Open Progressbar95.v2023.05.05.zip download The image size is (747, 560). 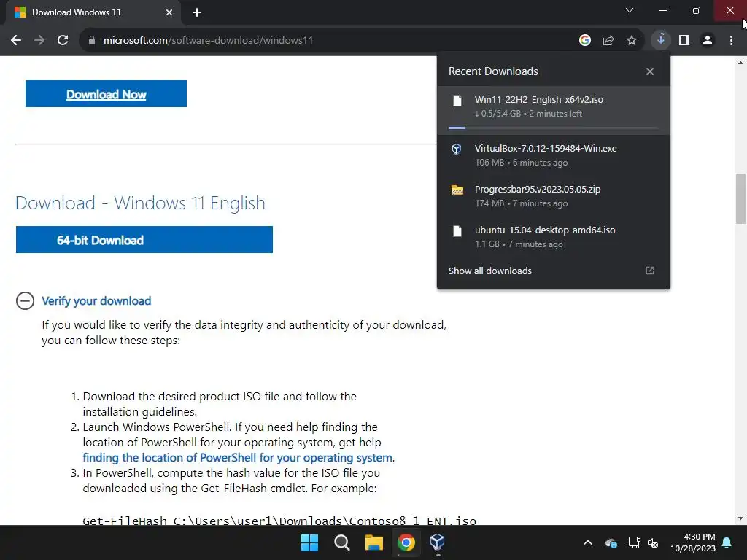[x=554, y=195]
